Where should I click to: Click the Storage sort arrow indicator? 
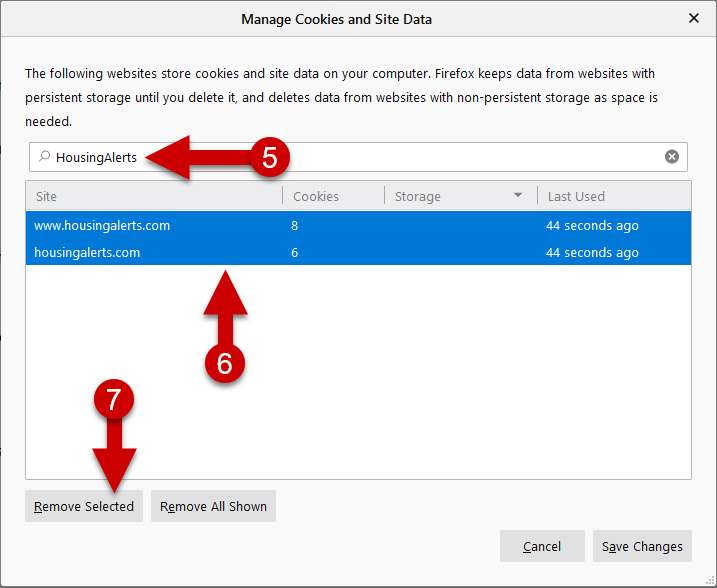[518, 195]
